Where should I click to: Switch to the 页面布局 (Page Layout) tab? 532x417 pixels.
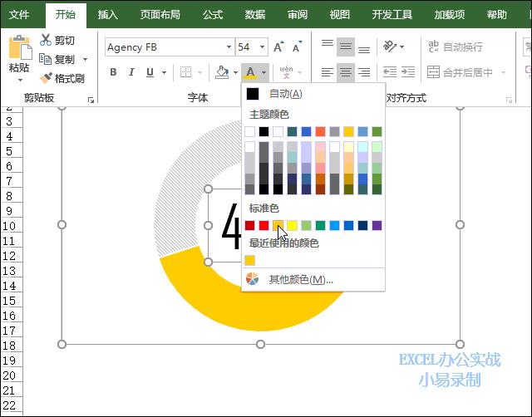coord(160,14)
